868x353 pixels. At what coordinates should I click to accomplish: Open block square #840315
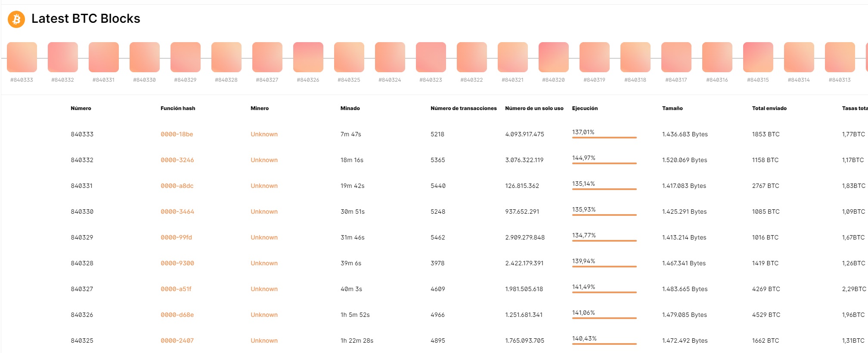pyautogui.click(x=758, y=57)
